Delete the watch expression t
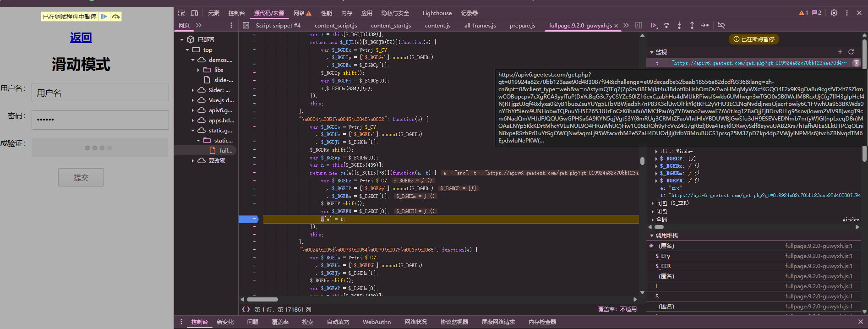 tap(856, 63)
